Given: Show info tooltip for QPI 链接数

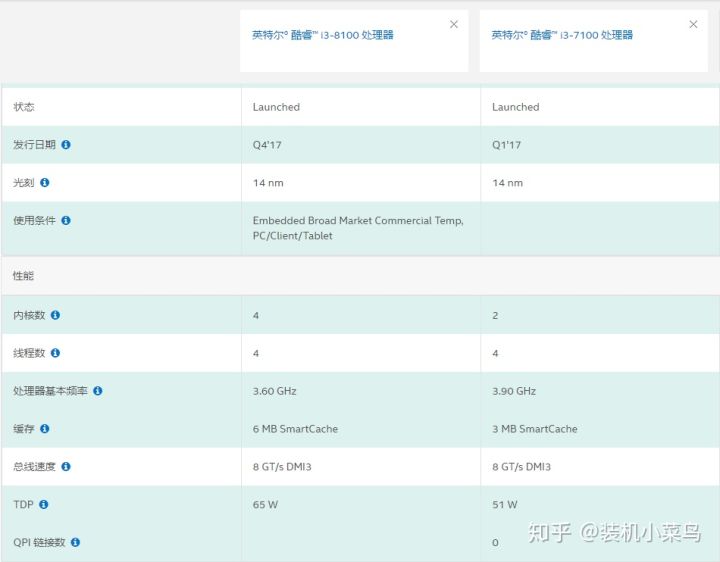Looking at the screenshot, I should pyautogui.click(x=75, y=542).
